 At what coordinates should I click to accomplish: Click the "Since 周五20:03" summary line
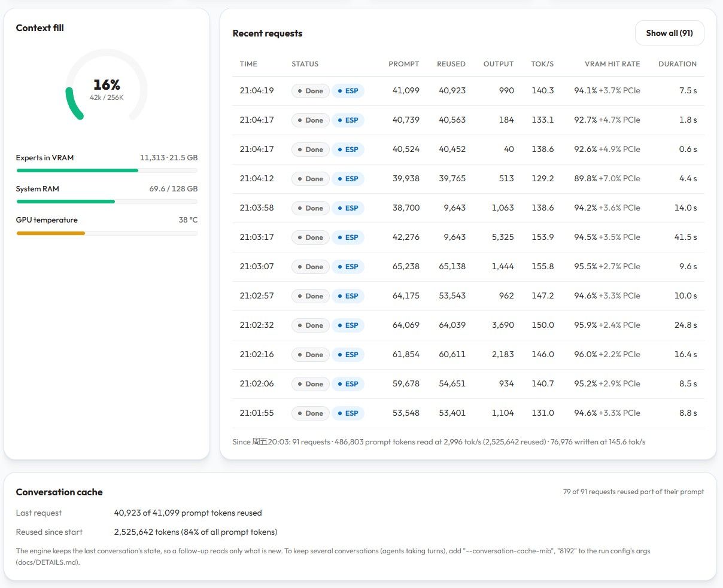click(x=439, y=442)
